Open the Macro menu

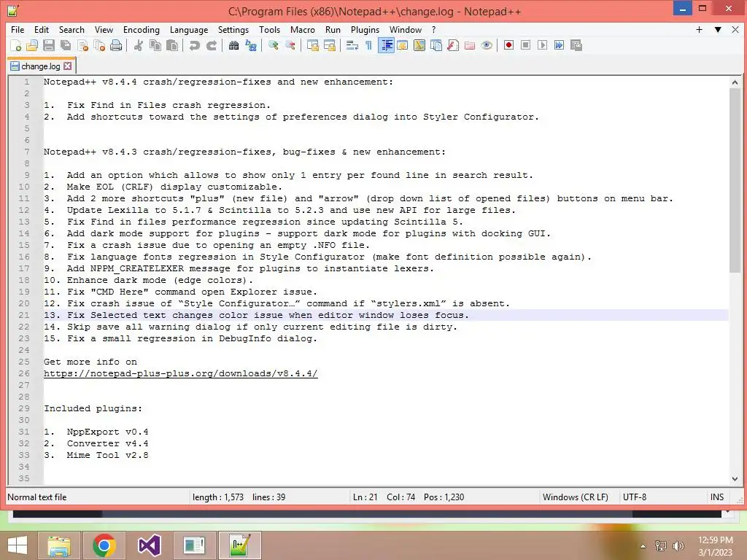coord(303,29)
